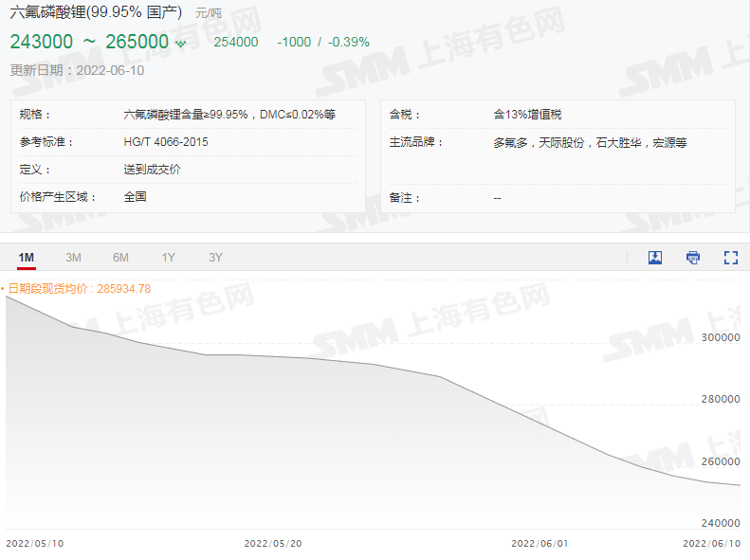Print the price chart

pyautogui.click(x=693, y=258)
